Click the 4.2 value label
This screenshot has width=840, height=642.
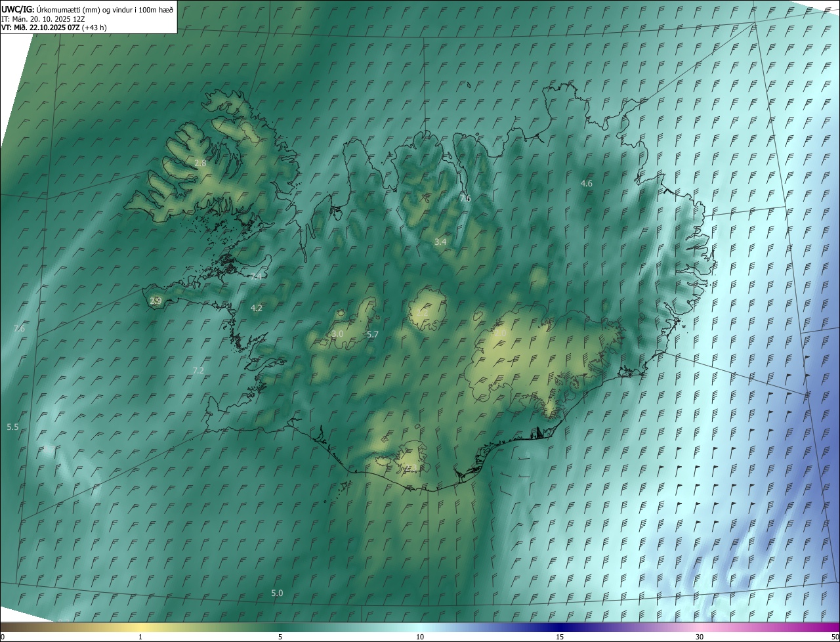(x=257, y=309)
